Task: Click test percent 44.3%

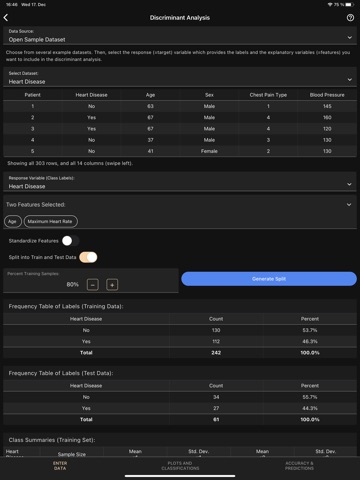Action: (x=310, y=408)
